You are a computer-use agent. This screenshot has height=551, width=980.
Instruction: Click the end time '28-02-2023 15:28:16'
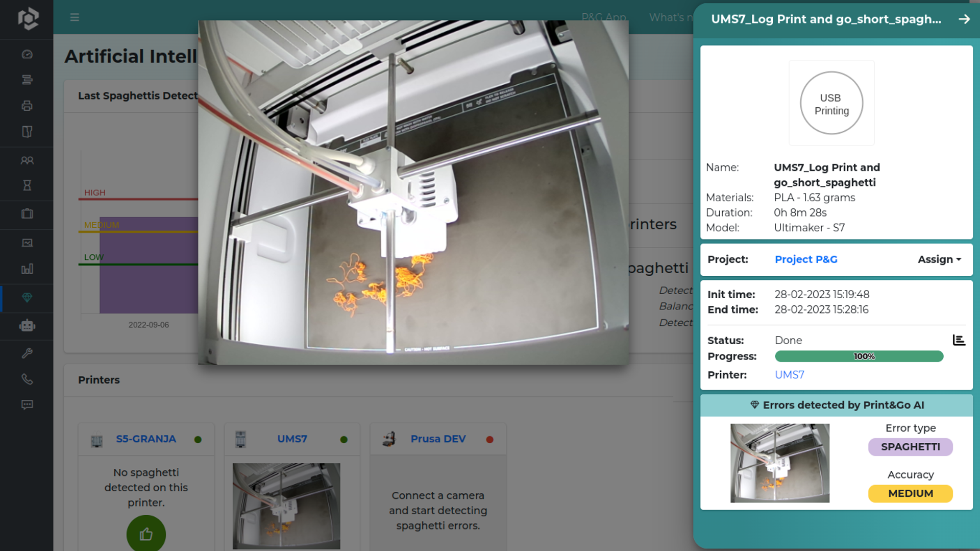pos(821,309)
